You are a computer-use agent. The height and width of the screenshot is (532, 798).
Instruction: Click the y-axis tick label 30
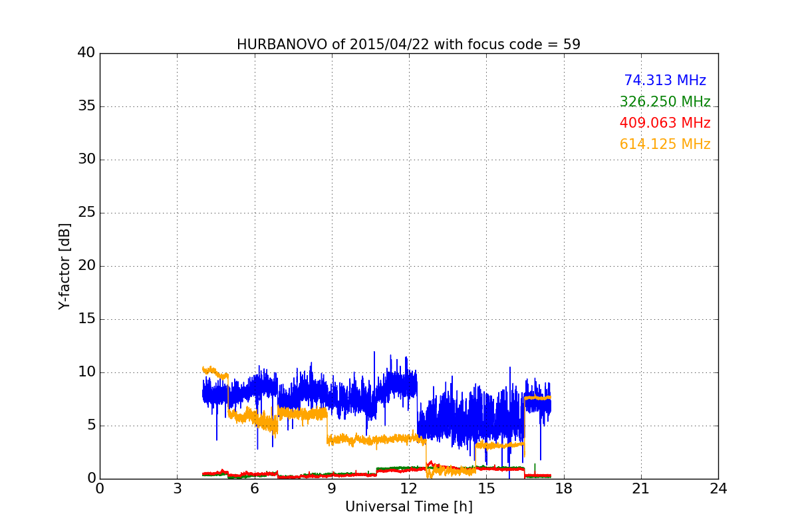tap(86, 160)
